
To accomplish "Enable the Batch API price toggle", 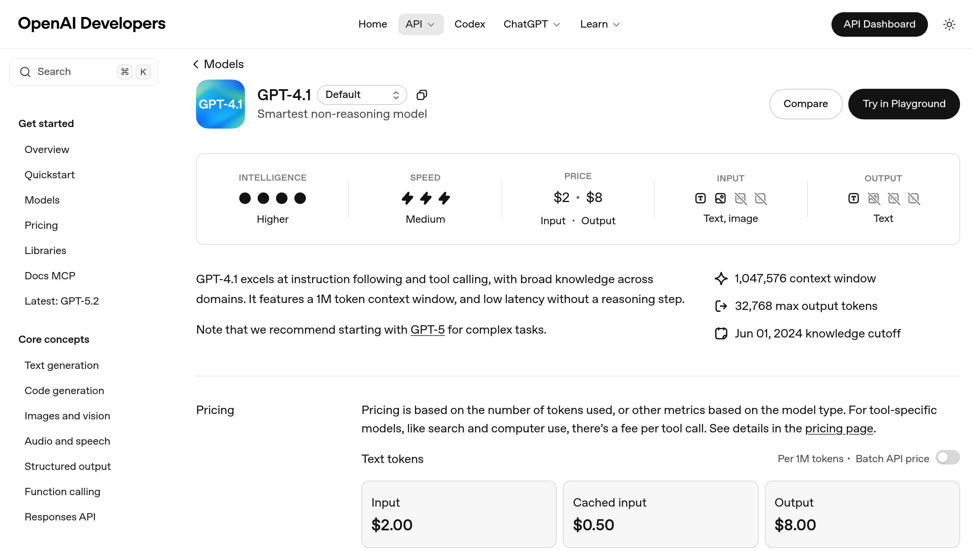I will pyautogui.click(x=947, y=458).
